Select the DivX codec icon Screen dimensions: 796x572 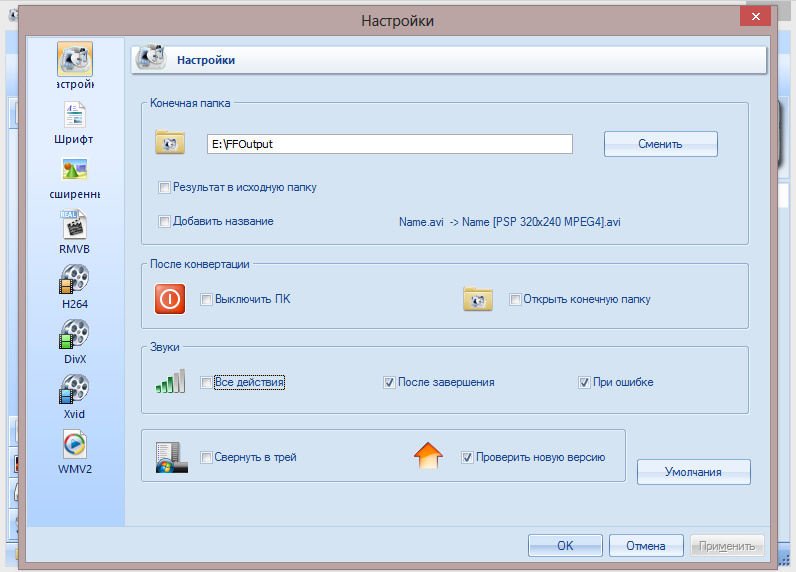coord(75,336)
